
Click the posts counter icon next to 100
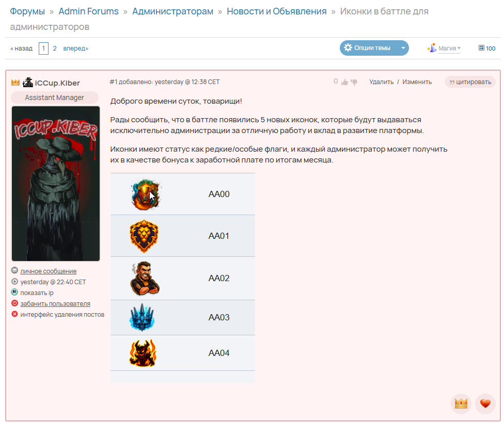[x=481, y=48]
